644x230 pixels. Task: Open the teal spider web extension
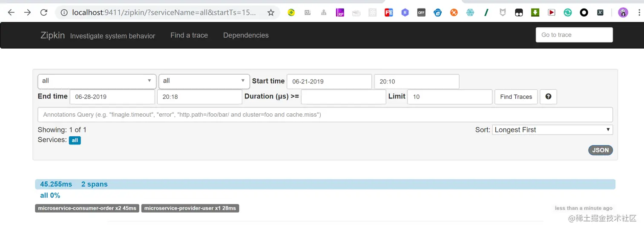[470, 13]
